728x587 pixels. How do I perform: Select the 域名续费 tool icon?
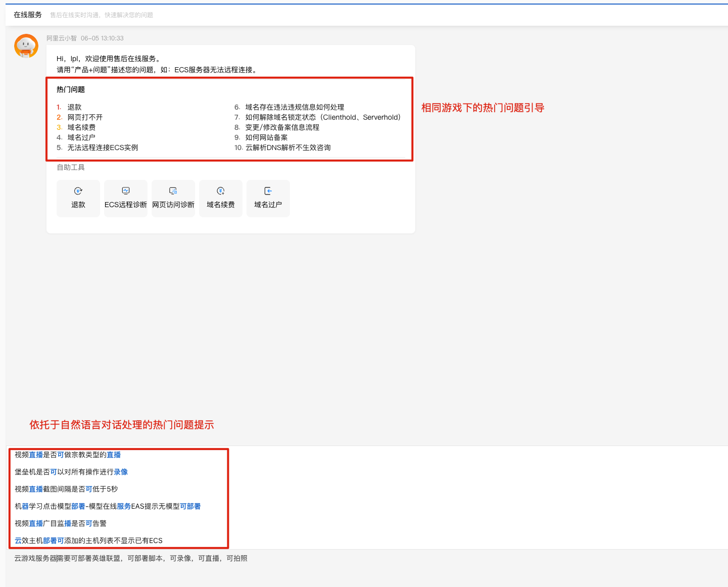[x=221, y=191]
